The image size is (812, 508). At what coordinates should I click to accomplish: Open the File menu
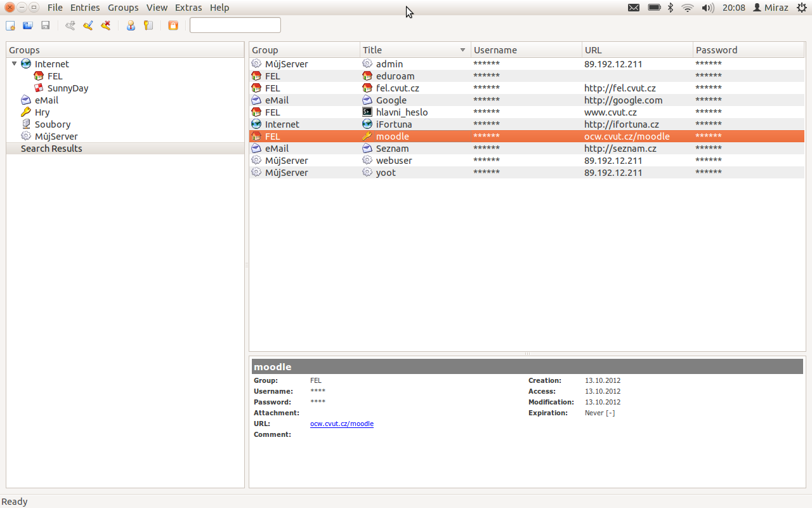click(x=55, y=8)
